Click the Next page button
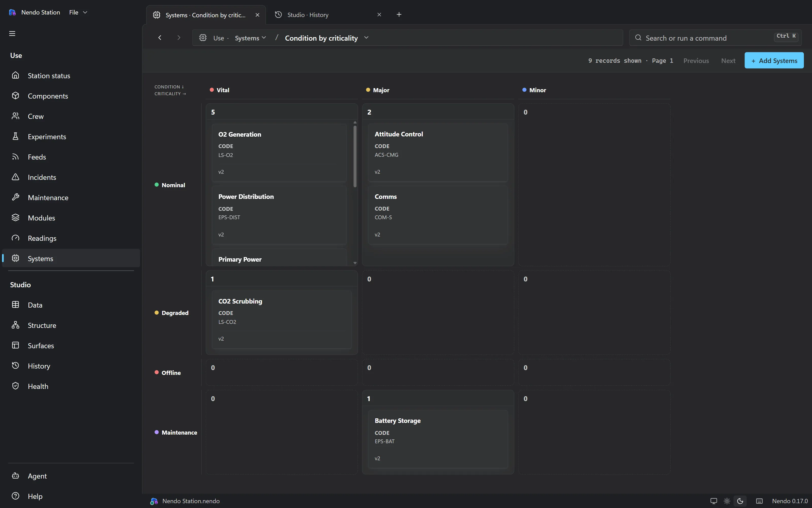Image resolution: width=812 pixels, height=508 pixels. [x=728, y=61]
